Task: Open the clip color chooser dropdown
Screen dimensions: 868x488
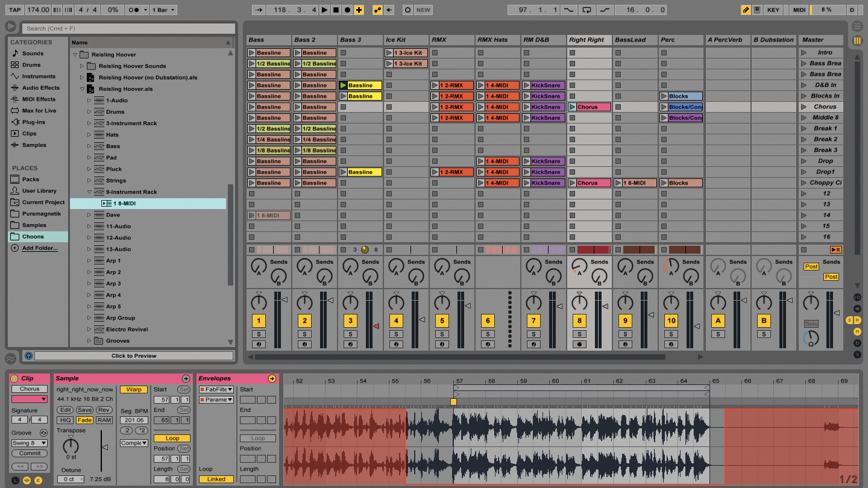Action: point(30,399)
